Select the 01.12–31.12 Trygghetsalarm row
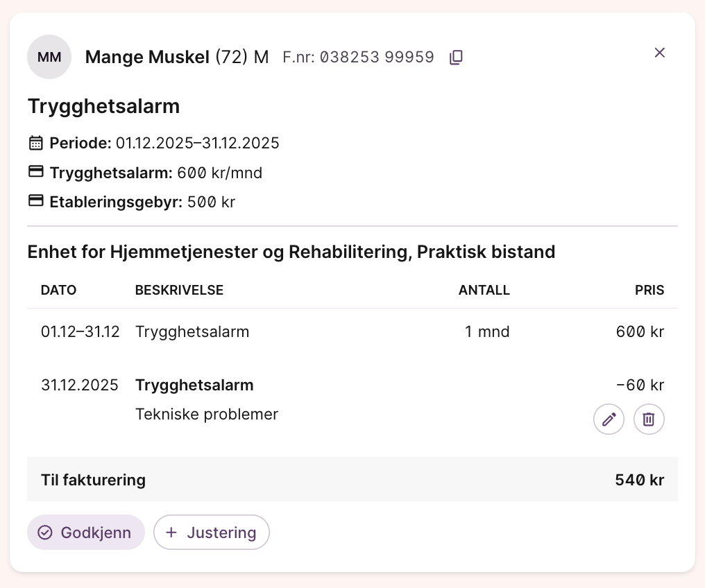The image size is (705, 588). coord(352,332)
